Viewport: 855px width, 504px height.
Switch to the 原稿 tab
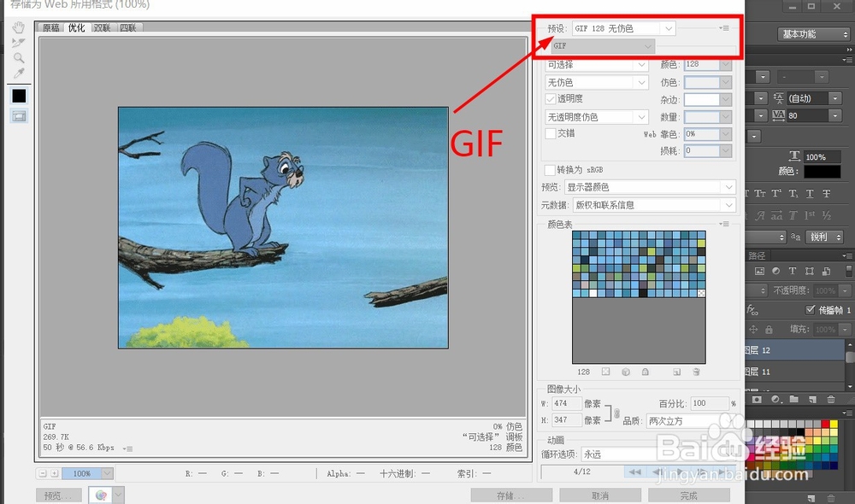(50, 28)
